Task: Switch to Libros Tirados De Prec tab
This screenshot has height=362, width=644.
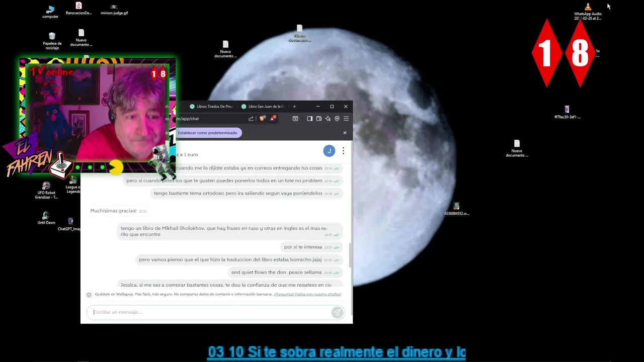Action: click(x=211, y=107)
